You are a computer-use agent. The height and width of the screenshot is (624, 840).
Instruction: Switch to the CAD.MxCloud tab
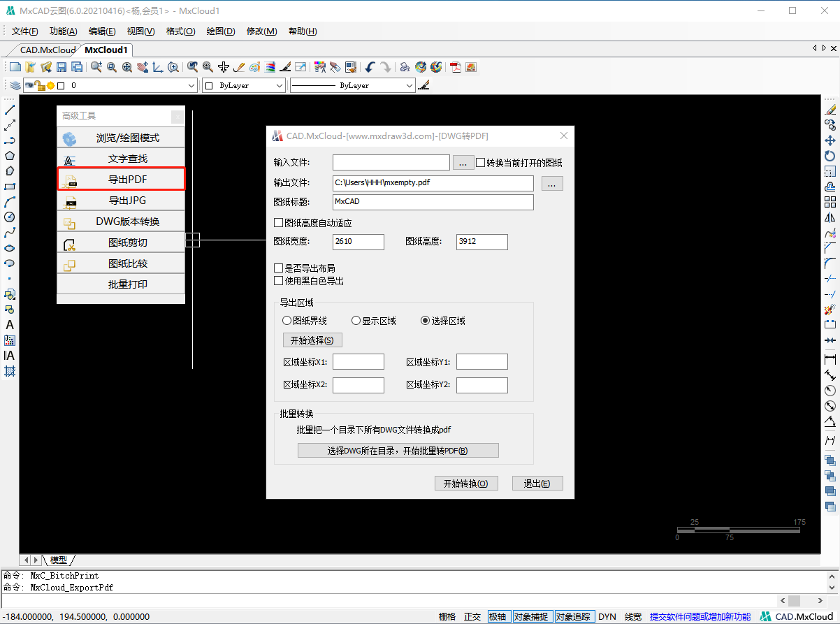coord(47,50)
